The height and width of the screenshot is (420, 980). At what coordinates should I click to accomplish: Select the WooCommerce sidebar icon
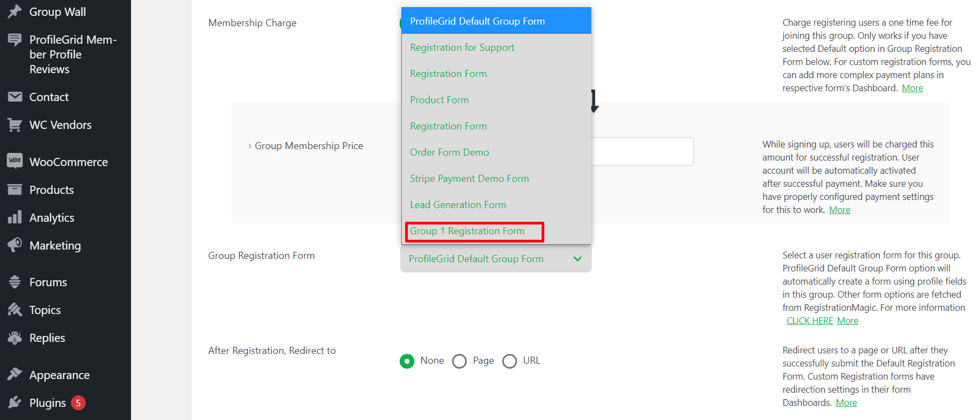tap(15, 162)
